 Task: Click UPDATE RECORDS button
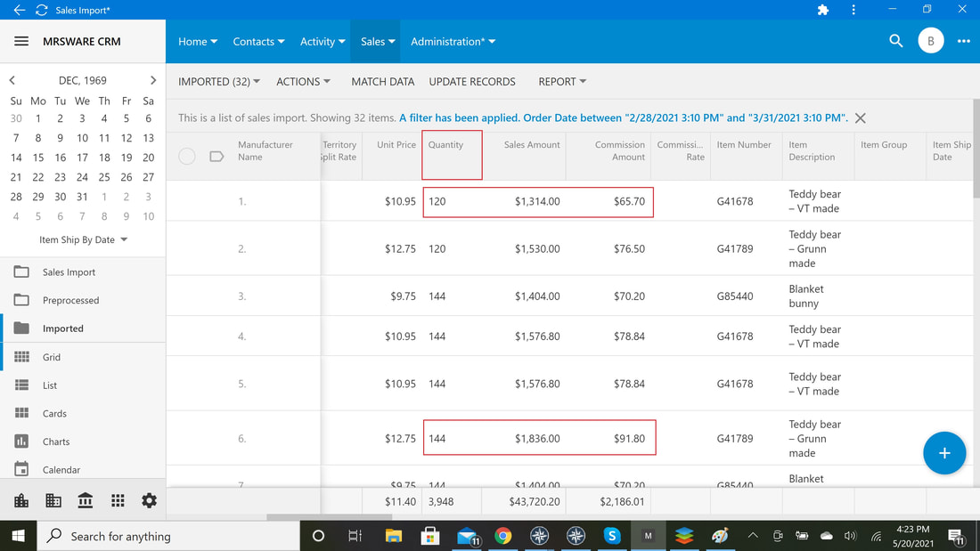[x=472, y=81]
